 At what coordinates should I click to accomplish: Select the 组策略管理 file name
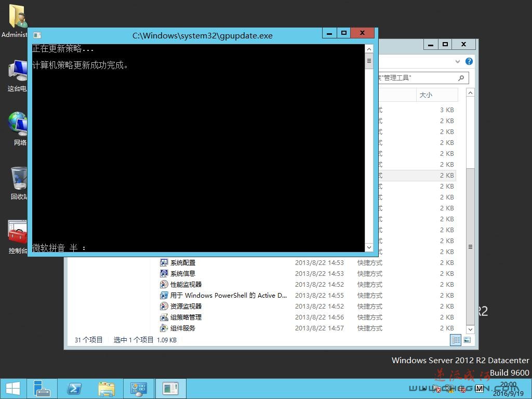click(x=186, y=317)
